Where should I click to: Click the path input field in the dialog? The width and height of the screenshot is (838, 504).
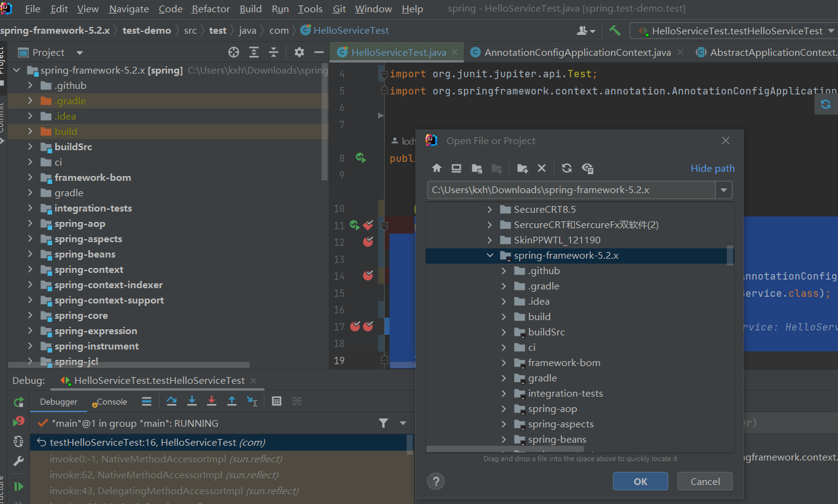[572, 190]
